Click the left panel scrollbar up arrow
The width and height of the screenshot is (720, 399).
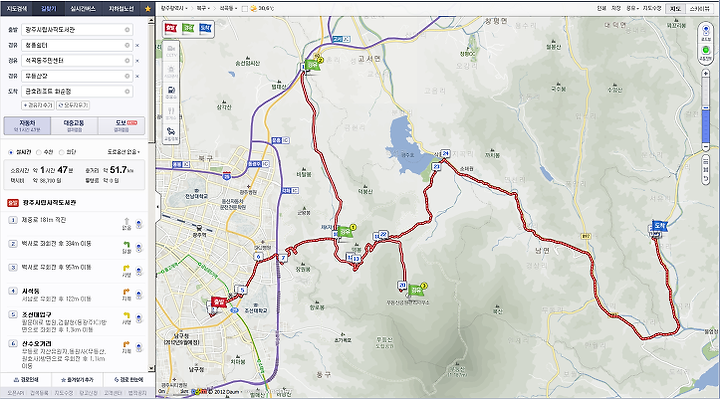[152, 20]
